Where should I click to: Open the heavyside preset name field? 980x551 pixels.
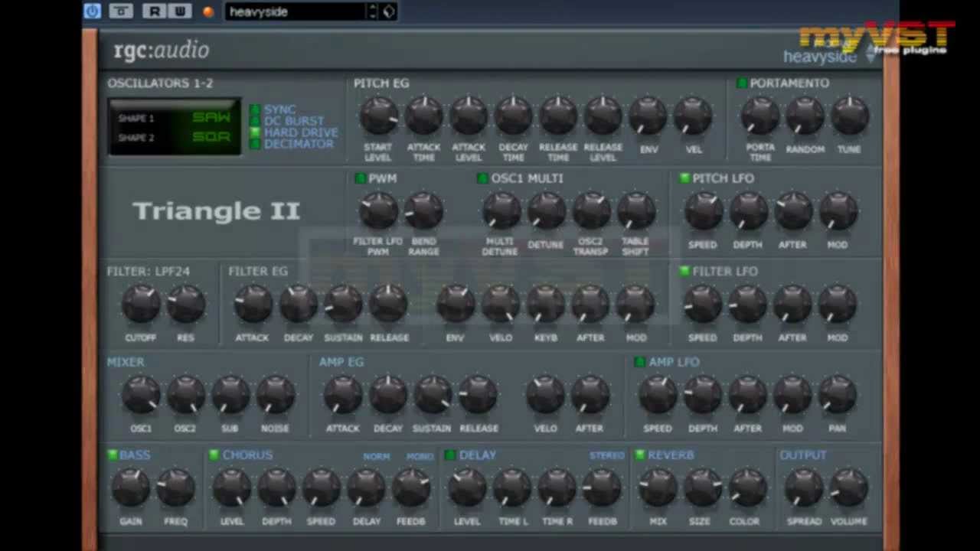[x=296, y=11]
